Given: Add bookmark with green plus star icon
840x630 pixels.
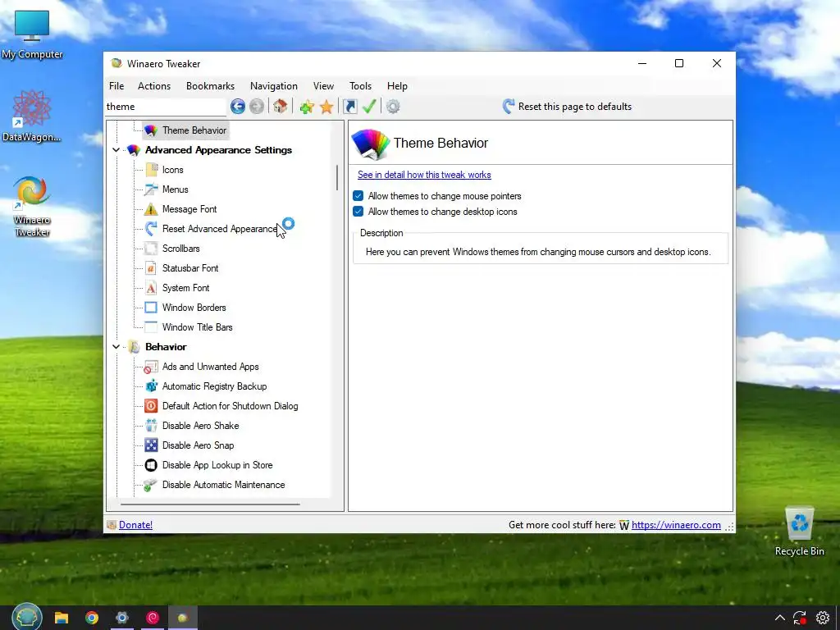Looking at the screenshot, I should 307,107.
